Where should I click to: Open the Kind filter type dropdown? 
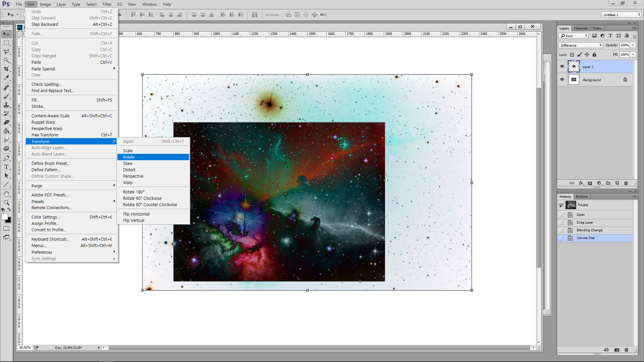coord(574,36)
